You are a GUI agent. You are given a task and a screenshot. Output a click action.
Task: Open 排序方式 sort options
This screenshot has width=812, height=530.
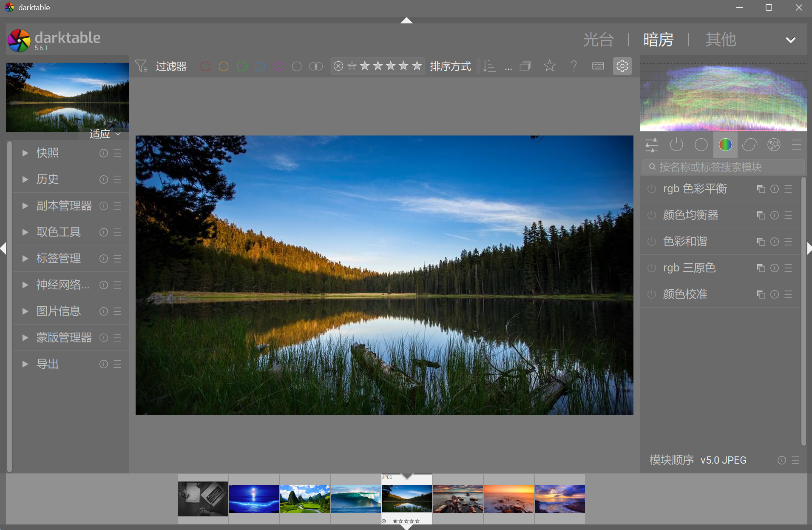[x=450, y=66]
